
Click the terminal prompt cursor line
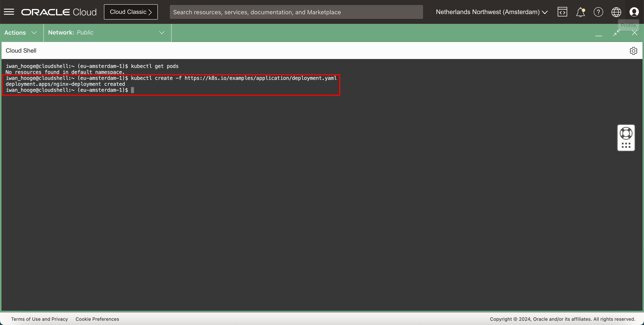point(132,90)
